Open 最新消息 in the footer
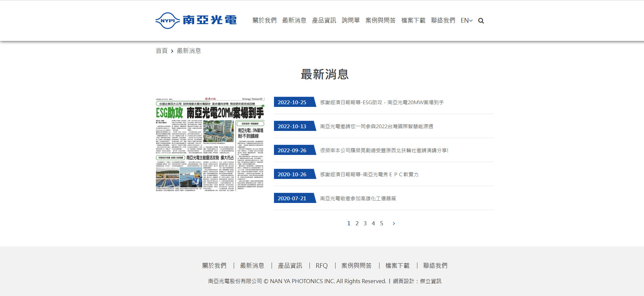Screen dimensions: 644x296 tap(252, 266)
